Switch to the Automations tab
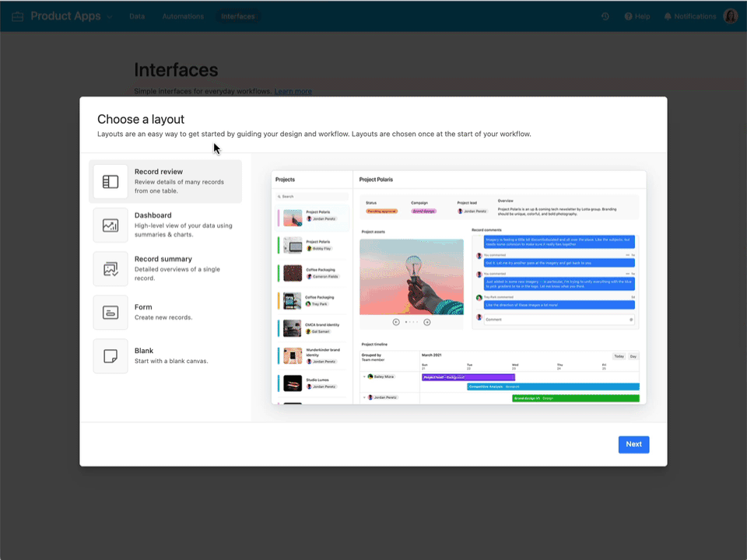Viewport: 747px width, 560px height. click(182, 16)
